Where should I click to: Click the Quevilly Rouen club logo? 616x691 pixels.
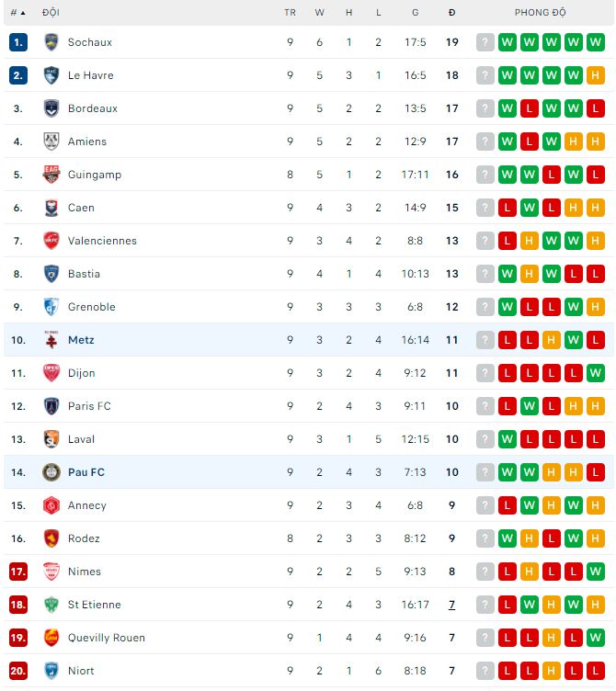point(51,638)
